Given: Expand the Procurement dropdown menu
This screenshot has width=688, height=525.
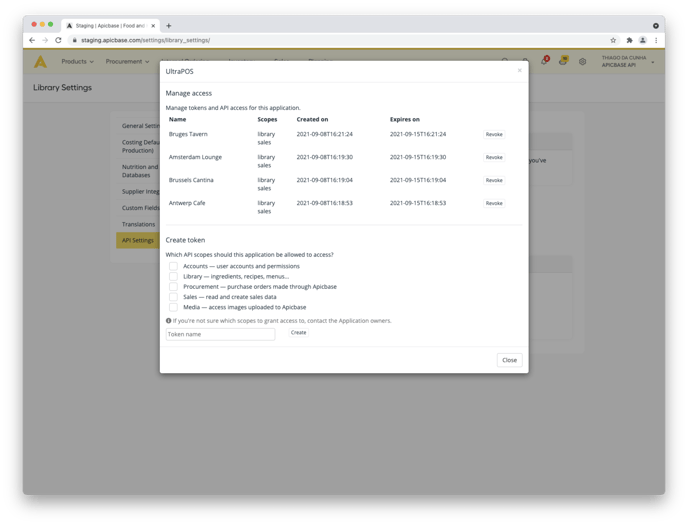Looking at the screenshot, I should coord(127,61).
